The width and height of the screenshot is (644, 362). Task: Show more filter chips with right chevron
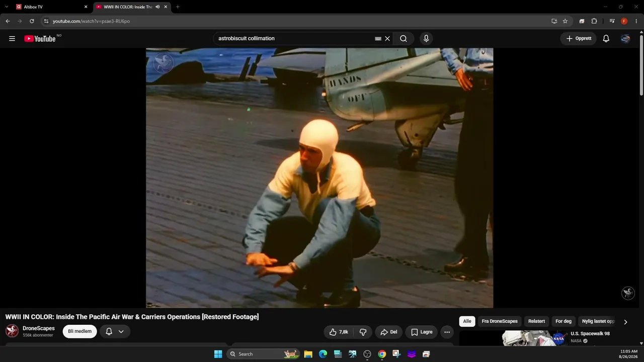tap(625, 322)
